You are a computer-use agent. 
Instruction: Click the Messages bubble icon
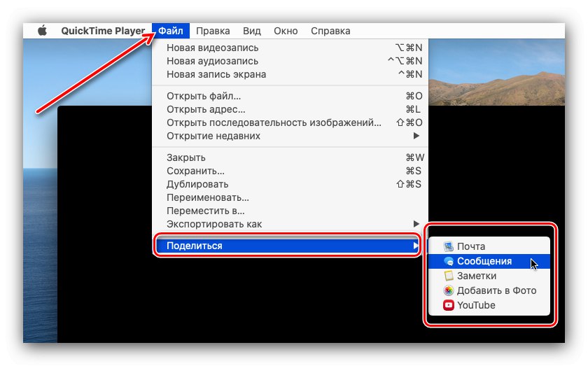pos(449,261)
